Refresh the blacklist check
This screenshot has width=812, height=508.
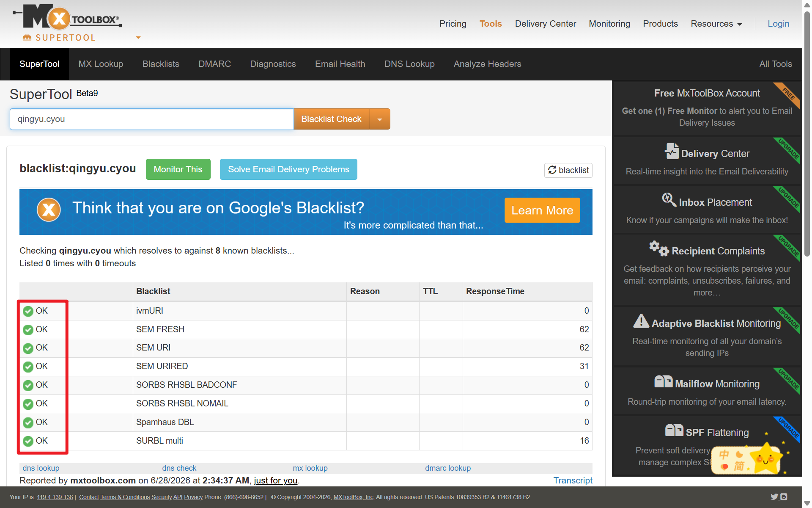(568, 170)
